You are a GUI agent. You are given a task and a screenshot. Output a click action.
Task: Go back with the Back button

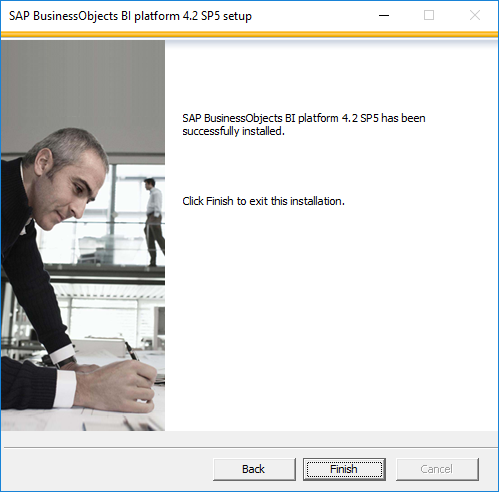(254, 469)
